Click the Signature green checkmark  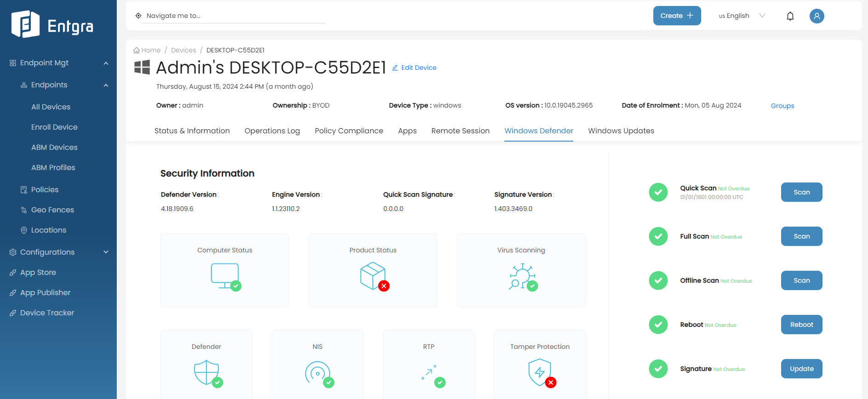tap(658, 369)
